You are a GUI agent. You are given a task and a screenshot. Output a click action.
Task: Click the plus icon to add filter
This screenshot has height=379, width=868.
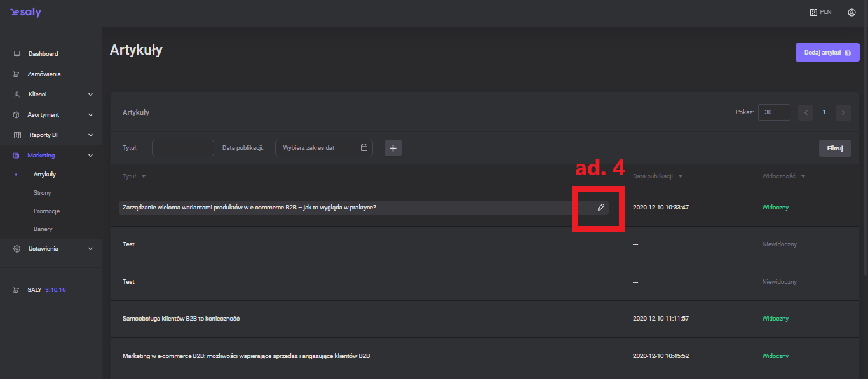pos(393,148)
